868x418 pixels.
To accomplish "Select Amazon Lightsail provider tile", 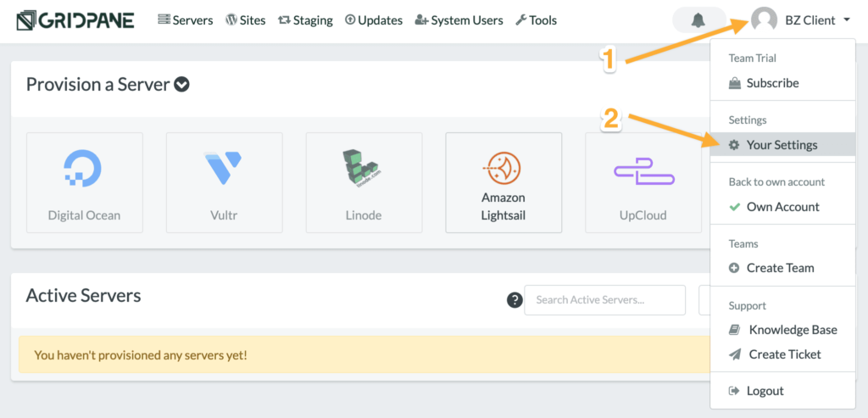I will point(504,182).
